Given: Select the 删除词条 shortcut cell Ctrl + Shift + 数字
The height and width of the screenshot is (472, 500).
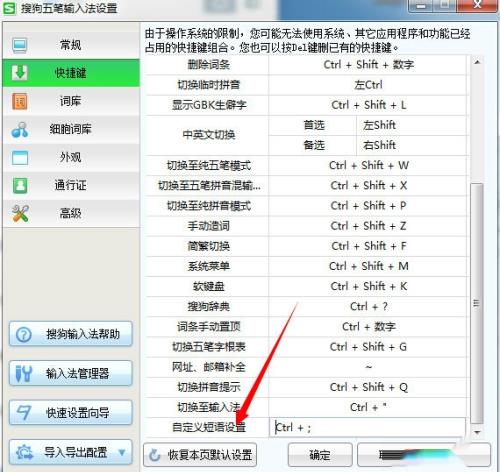Looking at the screenshot, I should 368,65.
